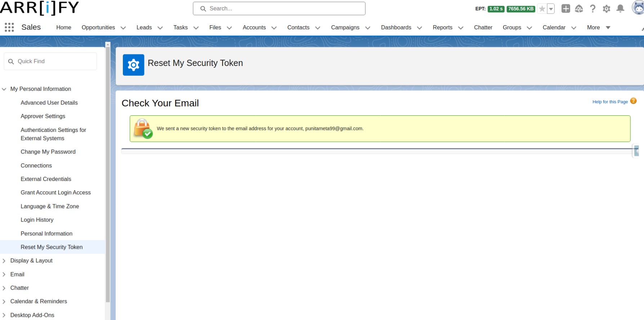Click the notifications bell icon

tap(620, 8)
